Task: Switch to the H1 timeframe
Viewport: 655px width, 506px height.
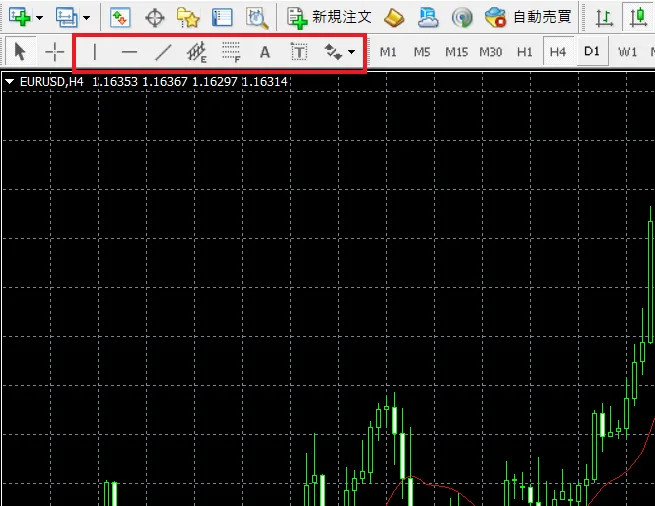Action: tap(525, 52)
